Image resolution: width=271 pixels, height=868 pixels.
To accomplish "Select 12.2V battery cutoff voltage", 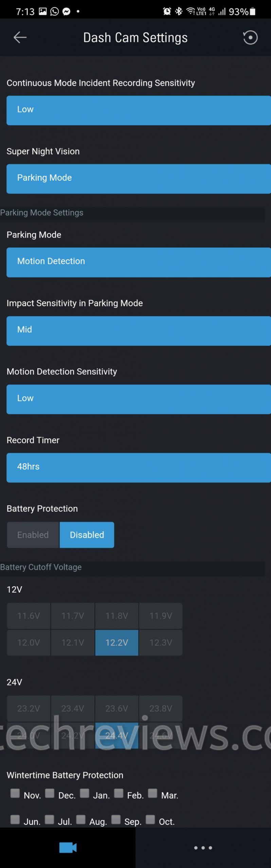I will coord(117,643).
